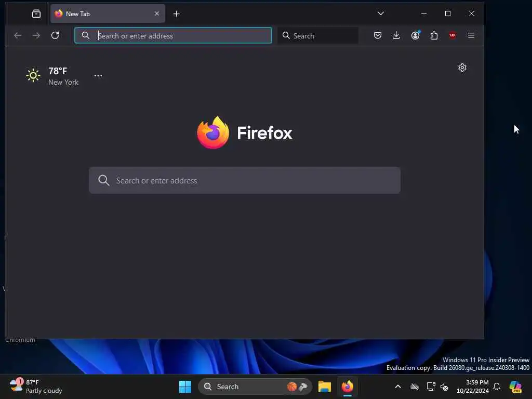Click the taskbar Search box

[255, 387]
